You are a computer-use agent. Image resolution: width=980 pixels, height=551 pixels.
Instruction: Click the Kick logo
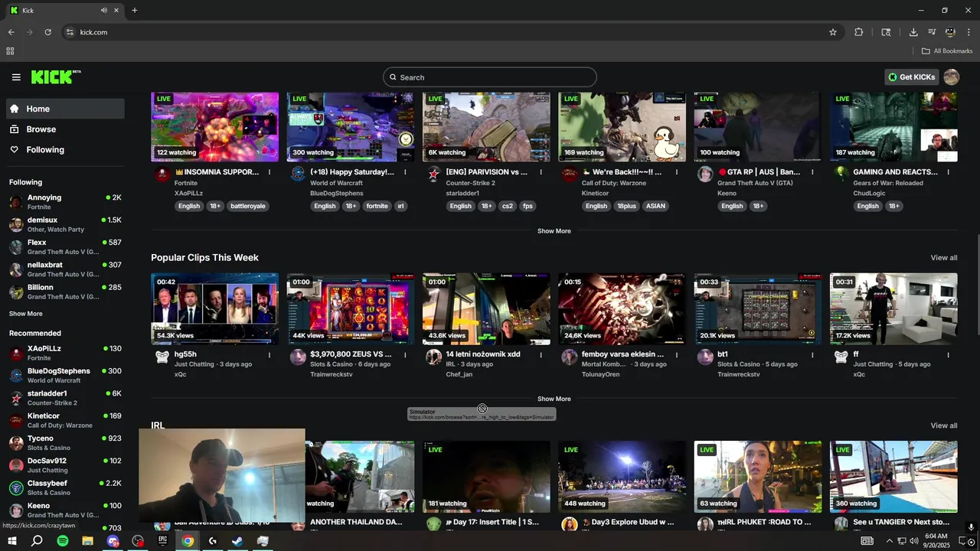coord(55,77)
